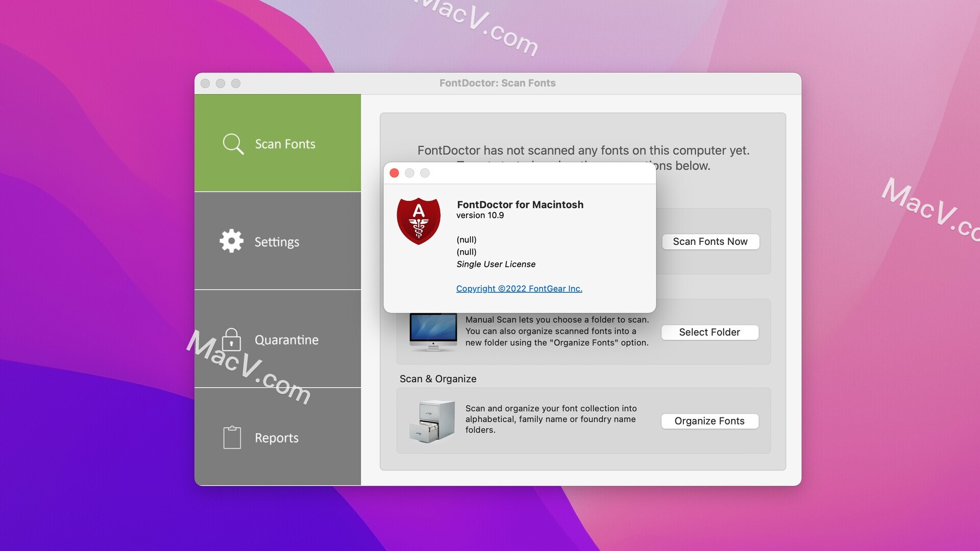
Task: Click the 'FontDoctor has not scanned any fonts' message
Action: [x=583, y=151]
